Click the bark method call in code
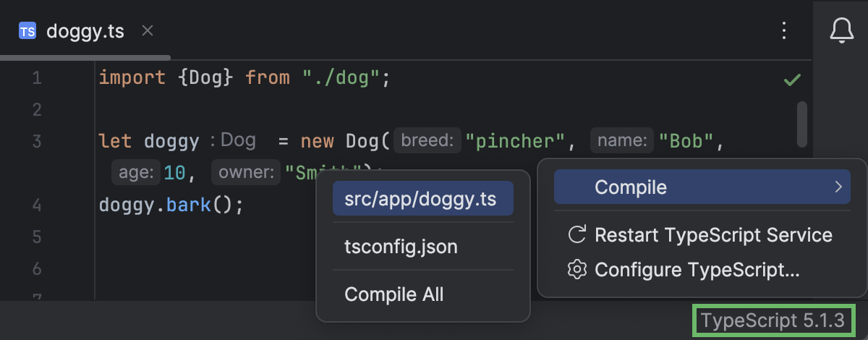 187,205
